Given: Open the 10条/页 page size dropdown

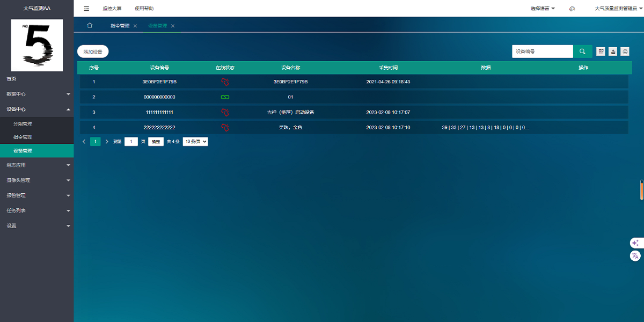Looking at the screenshot, I should click(x=195, y=142).
